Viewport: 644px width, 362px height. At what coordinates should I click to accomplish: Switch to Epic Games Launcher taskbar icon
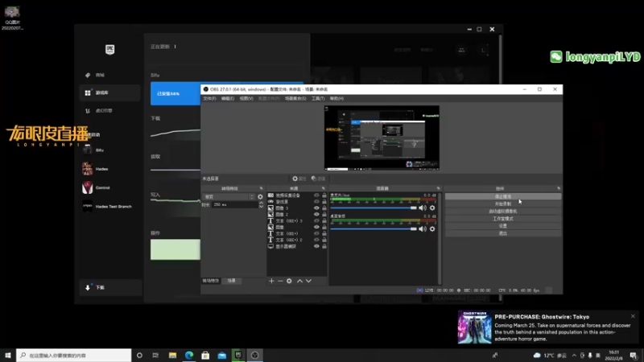click(x=238, y=355)
